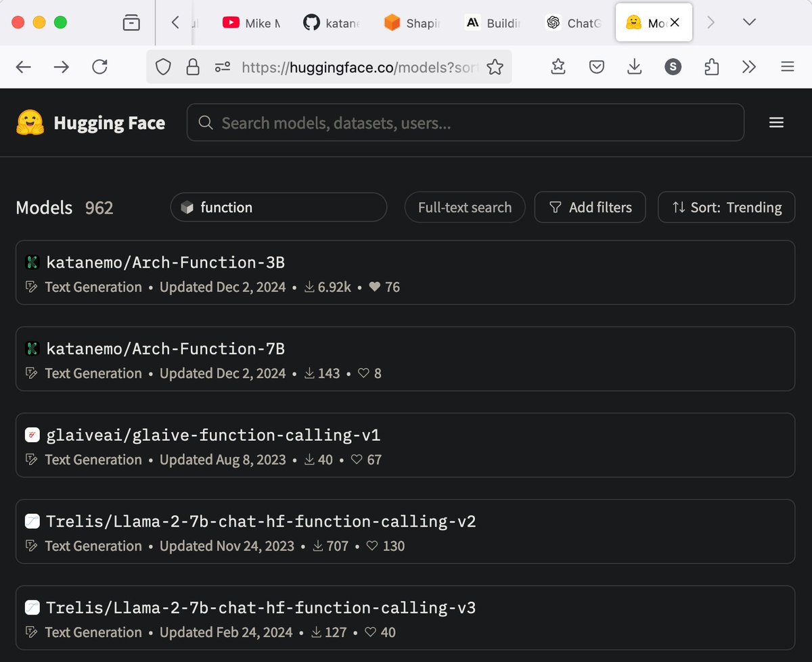Image resolution: width=812 pixels, height=662 pixels.
Task: Click the katanemo avatar on Arch-Function-7B
Action: (x=32, y=348)
